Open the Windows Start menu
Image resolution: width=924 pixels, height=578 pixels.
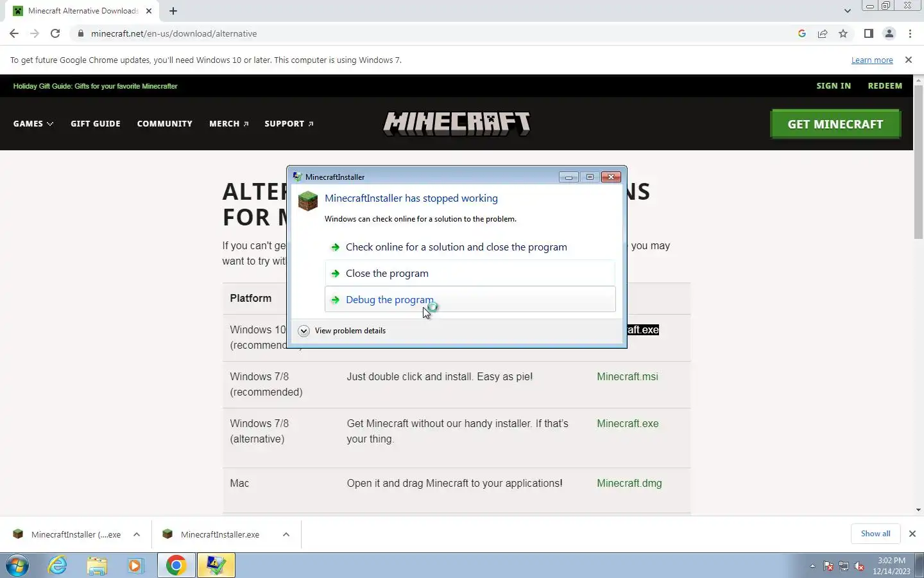[x=17, y=566]
